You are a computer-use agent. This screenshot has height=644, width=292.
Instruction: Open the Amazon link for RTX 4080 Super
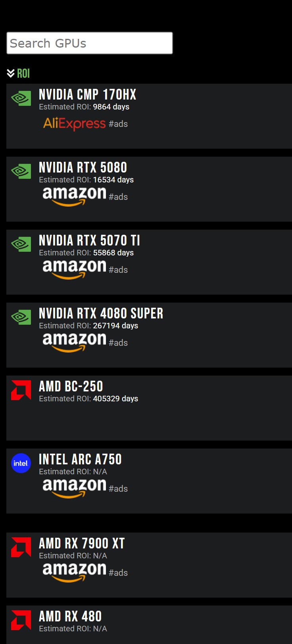(x=74, y=342)
